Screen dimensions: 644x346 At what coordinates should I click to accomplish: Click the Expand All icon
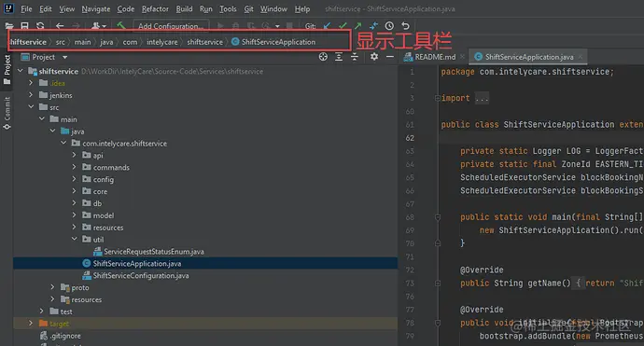(339, 57)
